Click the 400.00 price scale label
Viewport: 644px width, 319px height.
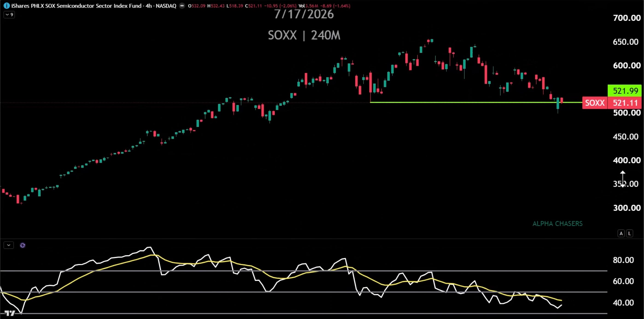627,160
